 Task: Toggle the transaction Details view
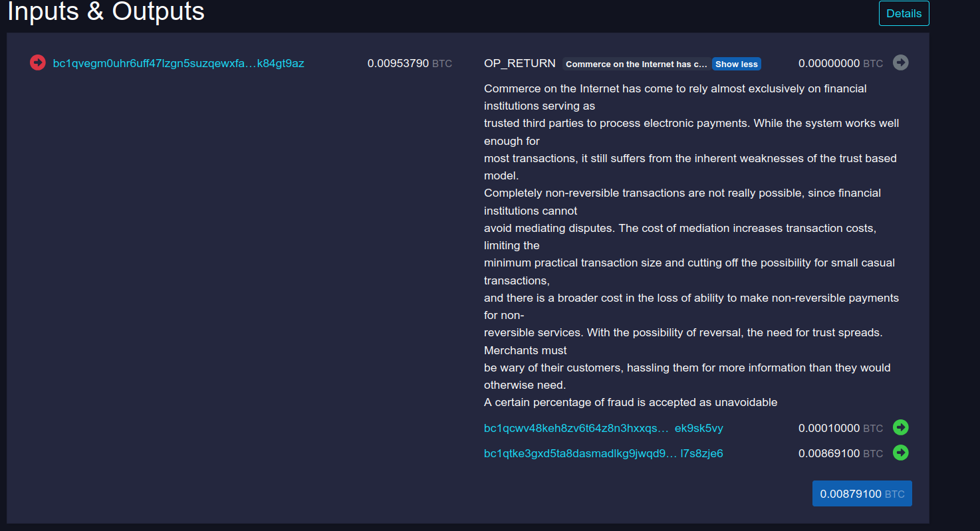coord(904,13)
